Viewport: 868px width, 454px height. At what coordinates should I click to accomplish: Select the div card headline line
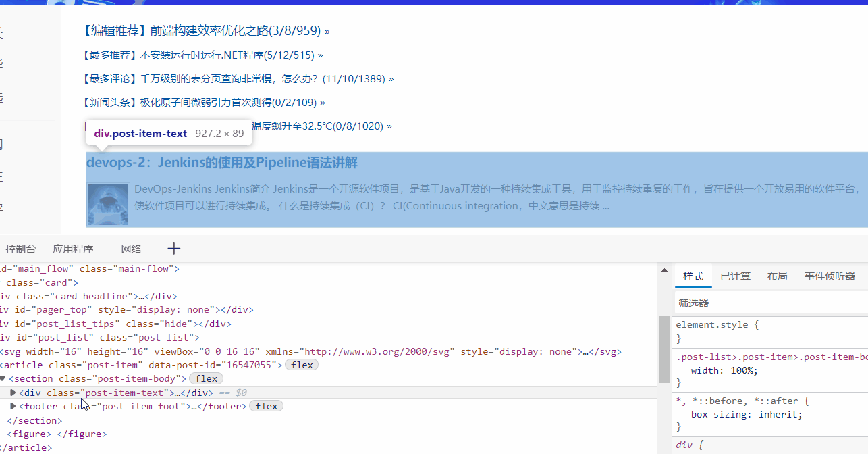(88, 296)
